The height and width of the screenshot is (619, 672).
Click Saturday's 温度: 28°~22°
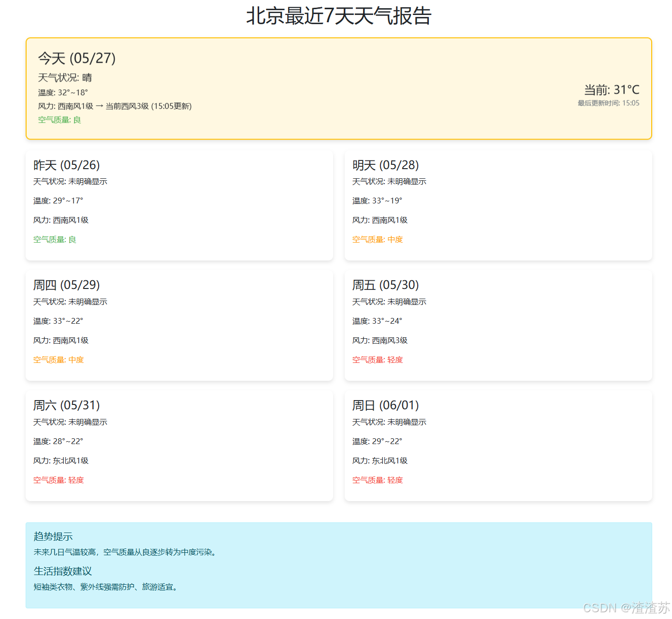click(x=58, y=441)
